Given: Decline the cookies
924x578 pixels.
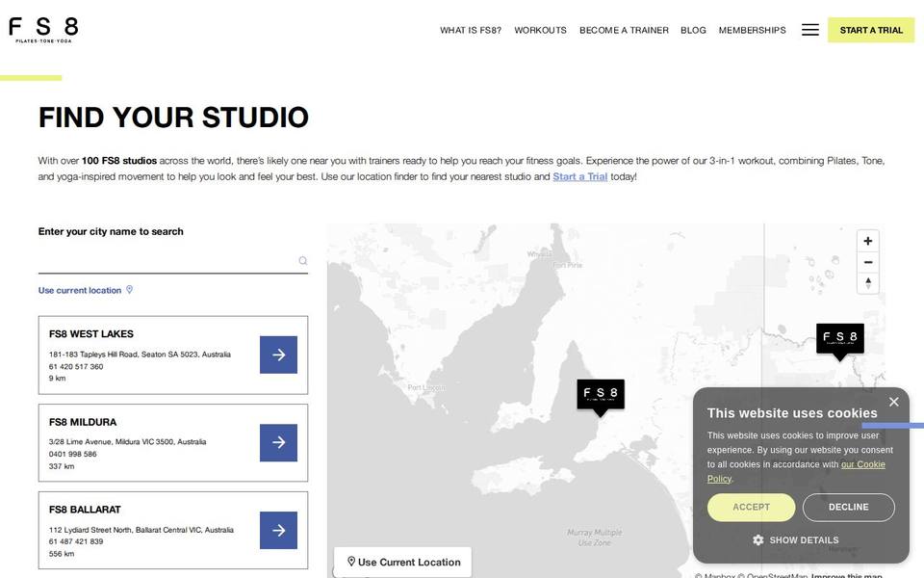Looking at the screenshot, I should 848,508.
